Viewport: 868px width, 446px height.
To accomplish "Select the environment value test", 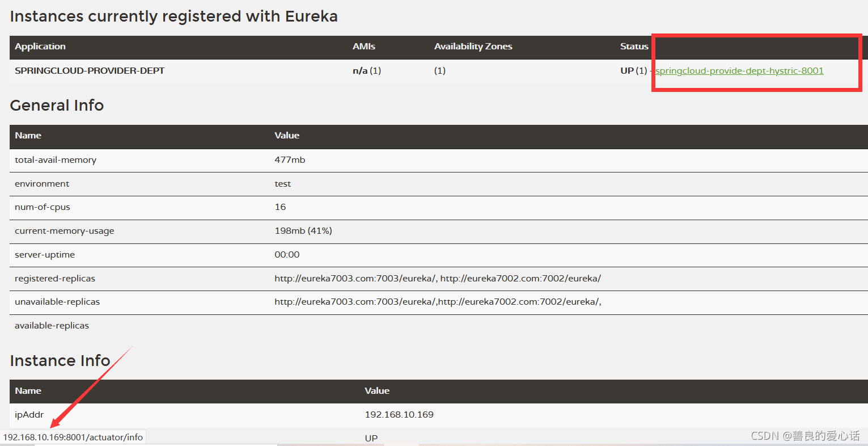I will [283, 184].
